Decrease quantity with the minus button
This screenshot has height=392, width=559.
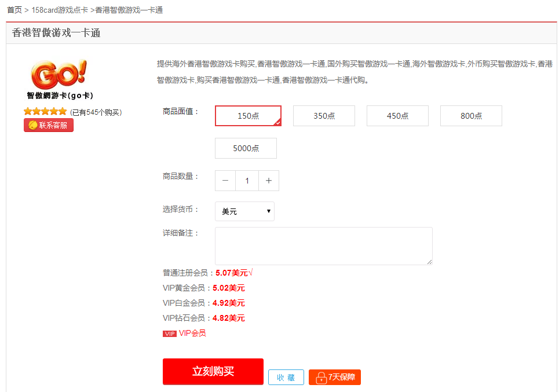(x=225, y=181)
